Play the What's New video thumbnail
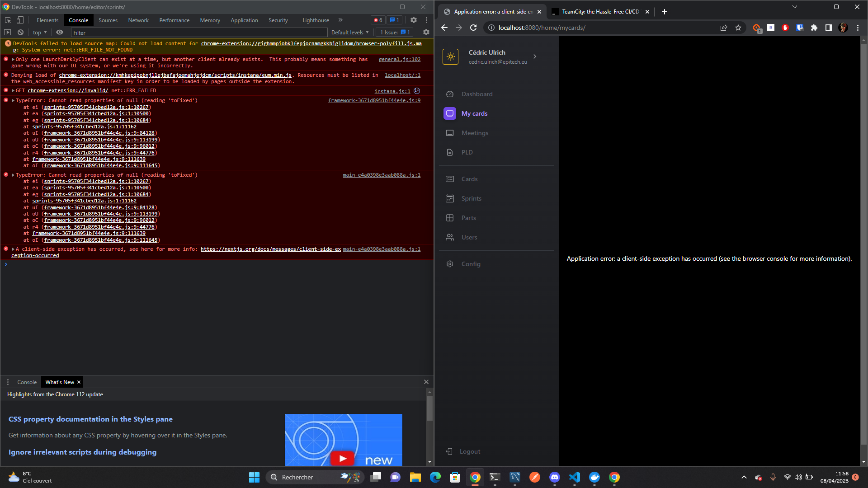868x488 pixels. click(x=343, y=458)
